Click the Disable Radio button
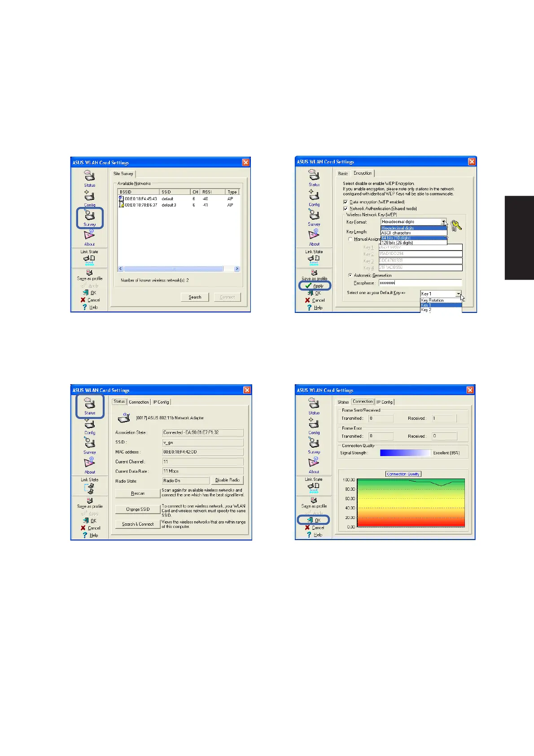 coord(228,480)
